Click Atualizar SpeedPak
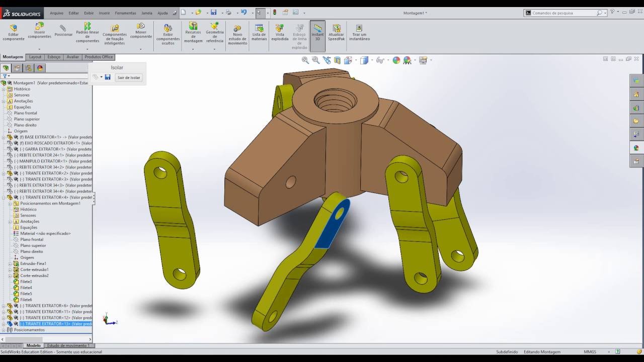644x362 pixels. click(x=337, y=33)
